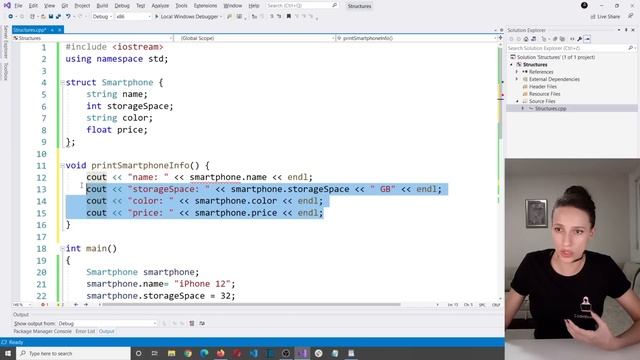Click Live Share button
The image size is (640, 360).
605,17
